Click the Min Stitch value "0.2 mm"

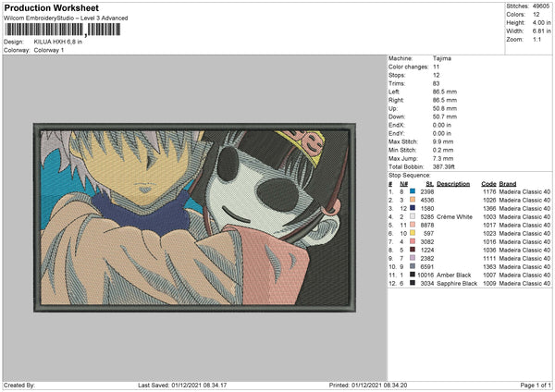[x=443, y=150]
